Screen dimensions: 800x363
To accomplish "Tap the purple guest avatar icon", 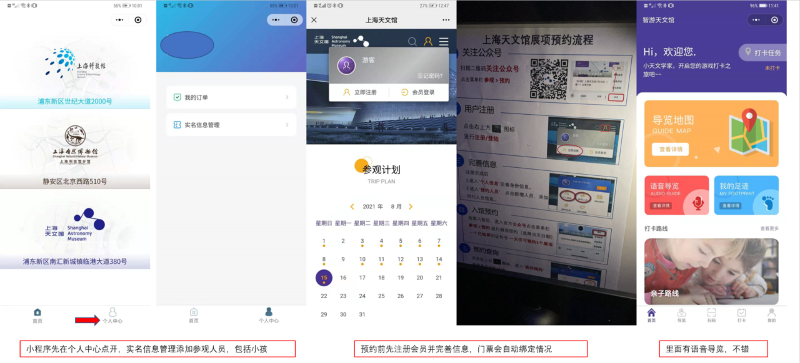I will pos(346,65).
